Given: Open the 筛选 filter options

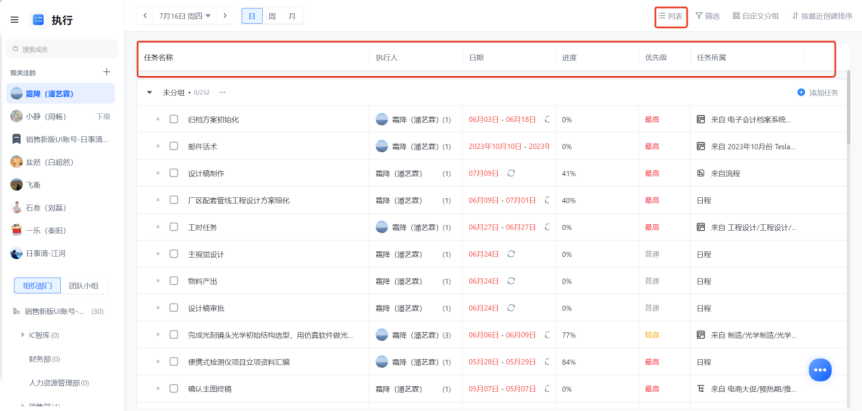Looking at the screenshot, I should pos(708,16).
